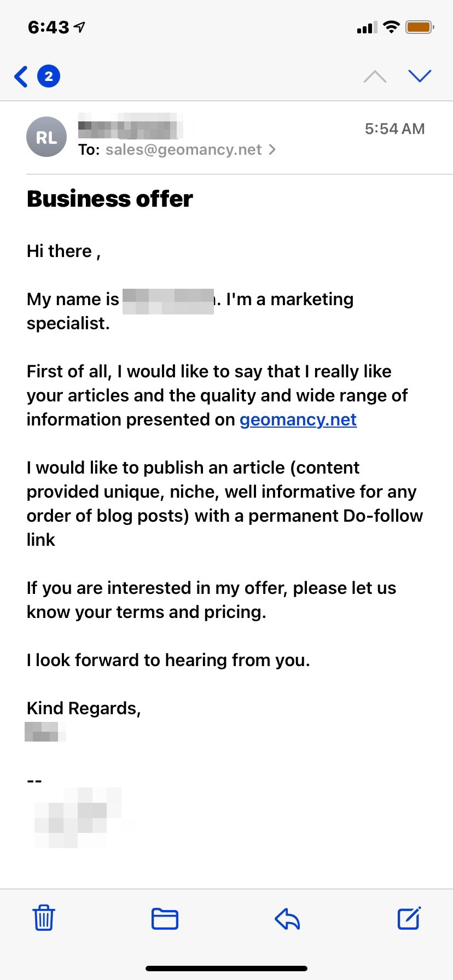Tap the unread count badge showing 2
Viewport: 453px width, 980px height.
coord(49,77)
